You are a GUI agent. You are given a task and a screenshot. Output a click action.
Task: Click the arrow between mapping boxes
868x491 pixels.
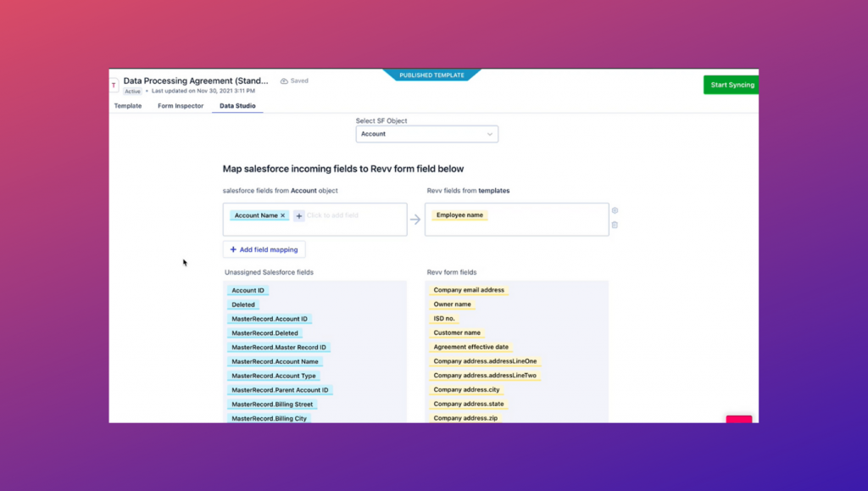pyautogui.click(x=415, y=220)
